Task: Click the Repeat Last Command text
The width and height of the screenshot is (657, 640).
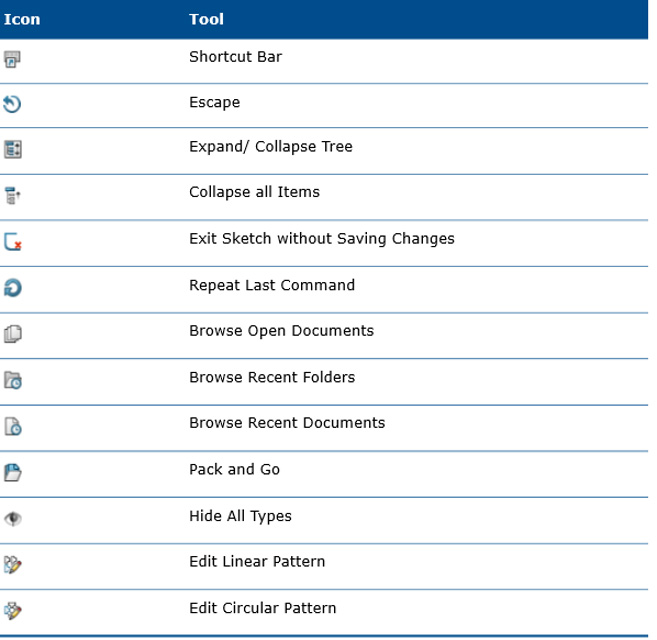Action: [x=272, y=285]
